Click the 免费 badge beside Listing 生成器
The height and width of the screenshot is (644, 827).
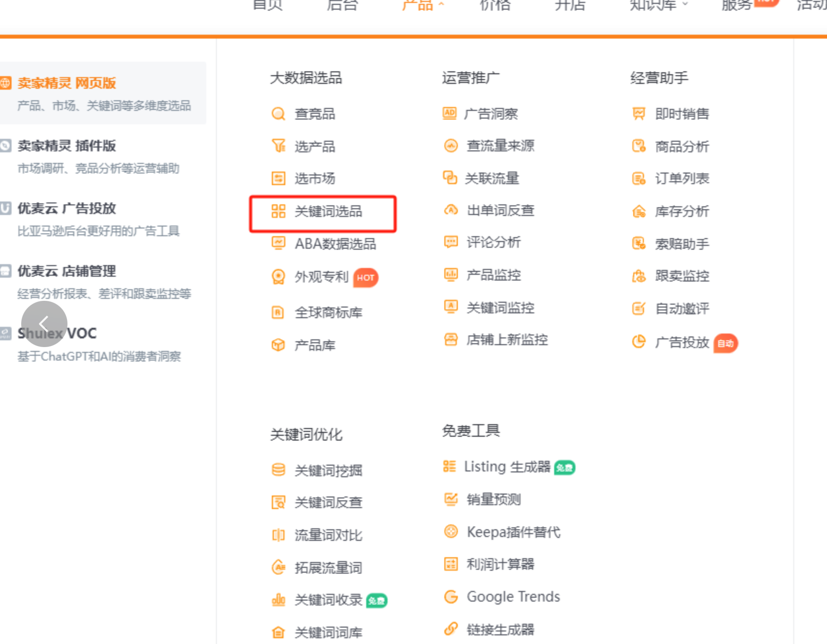pyautogui.click(x=564, y=468)
